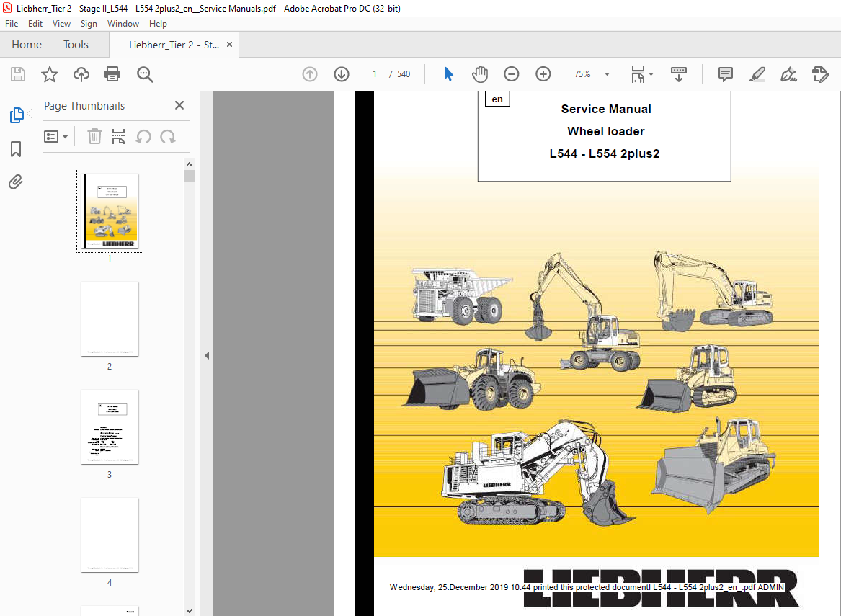Open thumbnail options dropdown menu
Viewport: 841px width, 616px height.
click(x=55, y=137)
